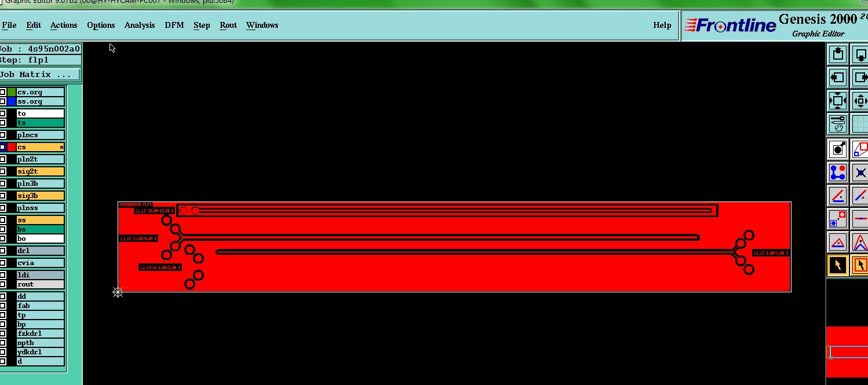Select the orange-background arrow pointer tool

tap(860, 265)
